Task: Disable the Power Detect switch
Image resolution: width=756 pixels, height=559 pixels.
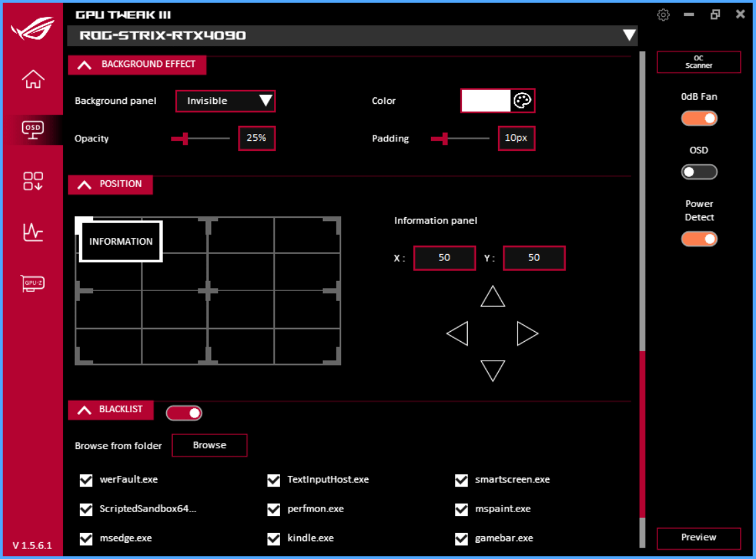Action: [699, 239]
